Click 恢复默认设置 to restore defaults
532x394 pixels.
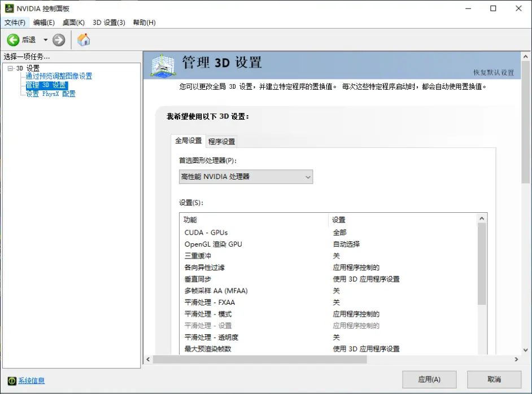pos(494,73)
